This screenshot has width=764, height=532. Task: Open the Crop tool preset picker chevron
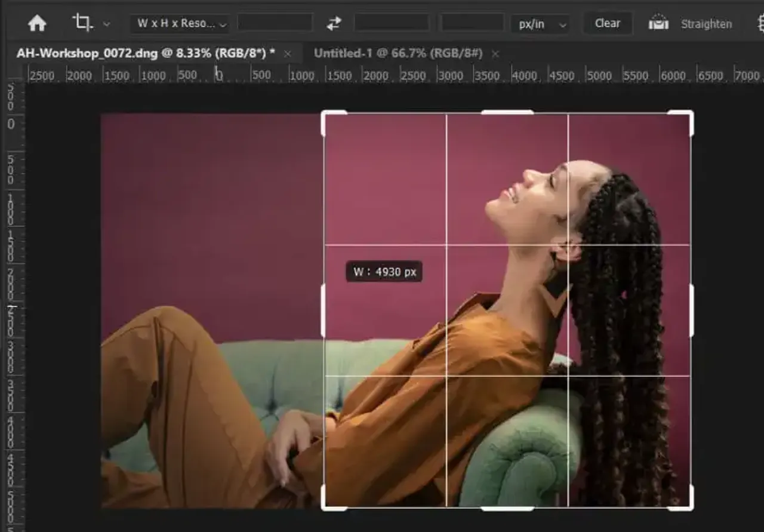coord(107,24)
